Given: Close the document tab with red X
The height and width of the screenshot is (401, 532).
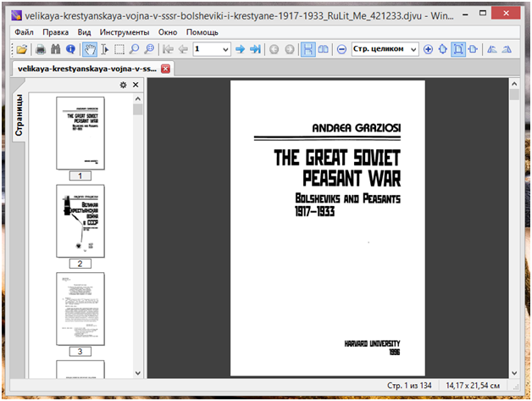Looking at the screenshot, I should 165,69.
